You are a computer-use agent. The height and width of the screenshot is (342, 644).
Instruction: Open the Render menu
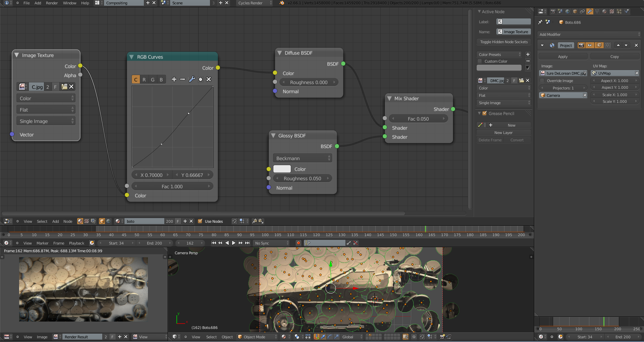[52, 3]
